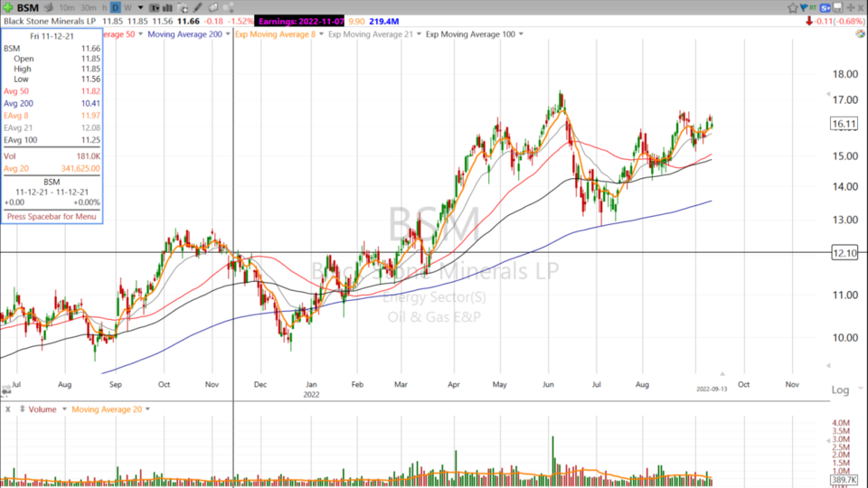Click the 'Avg 50' value in data box
The width and height of the screenshot is (868, 488).
[x=90, y=91]
